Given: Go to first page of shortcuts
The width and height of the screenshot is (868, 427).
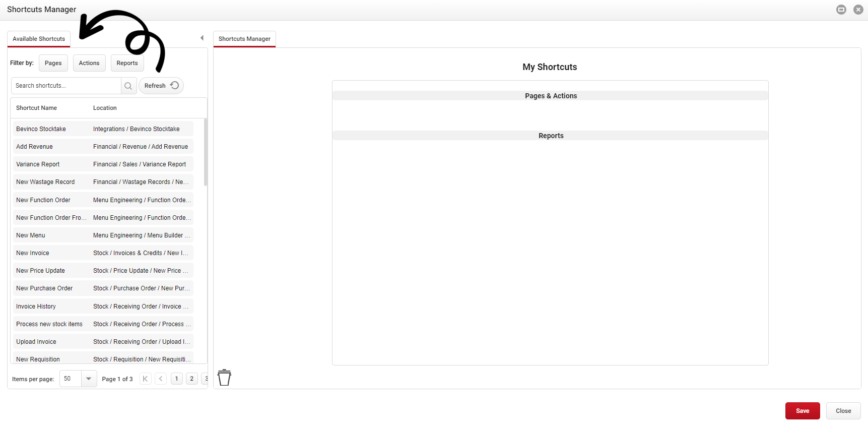Looking at the screenshot, I should tap(145, 379).
